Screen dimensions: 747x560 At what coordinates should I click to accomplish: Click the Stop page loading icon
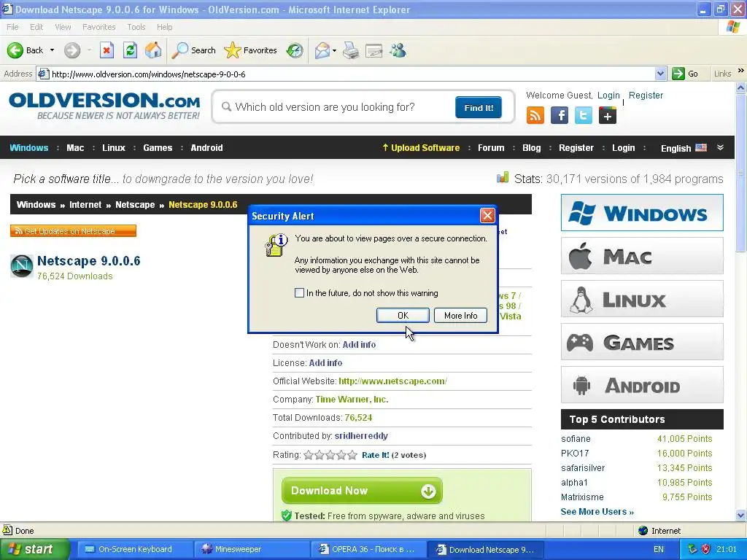tap(107, 50)
